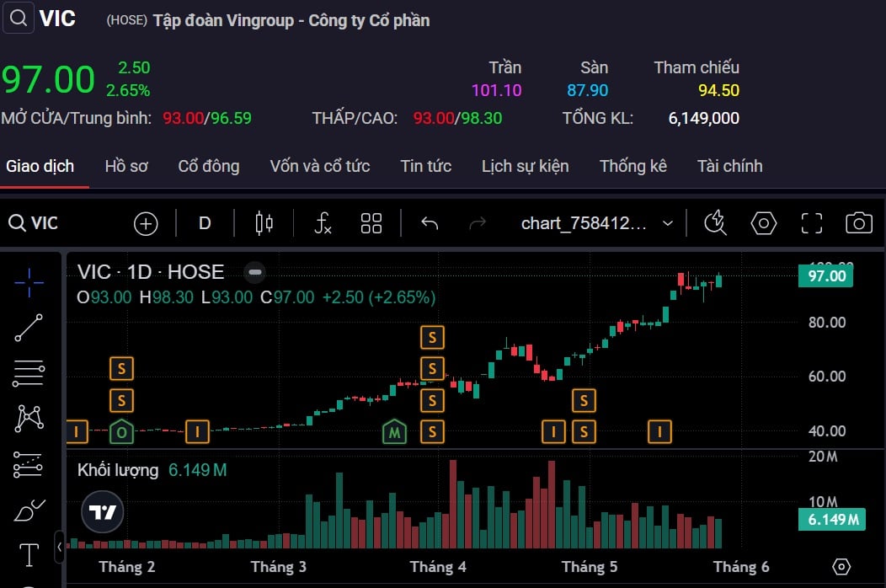Click total volume 6,149,000
This screenshot has height=588, width=886.
click(x=704, y=118)
